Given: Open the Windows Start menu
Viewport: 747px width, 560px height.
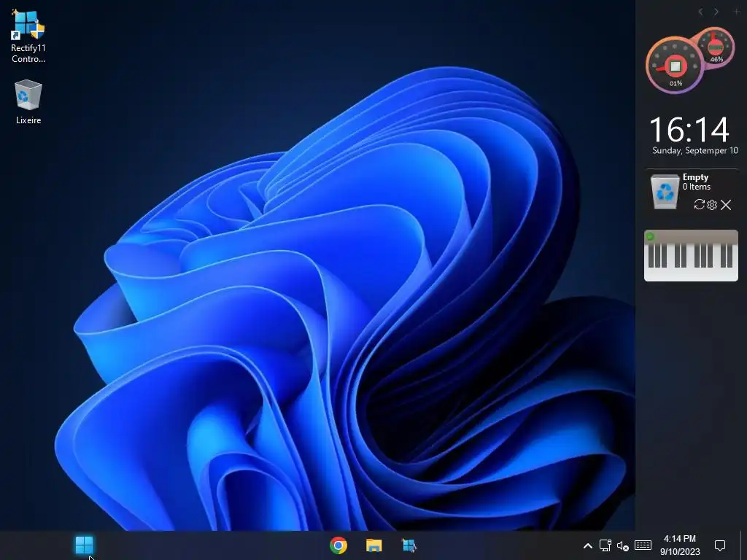Looking at the screenshot, I should 85,545.
